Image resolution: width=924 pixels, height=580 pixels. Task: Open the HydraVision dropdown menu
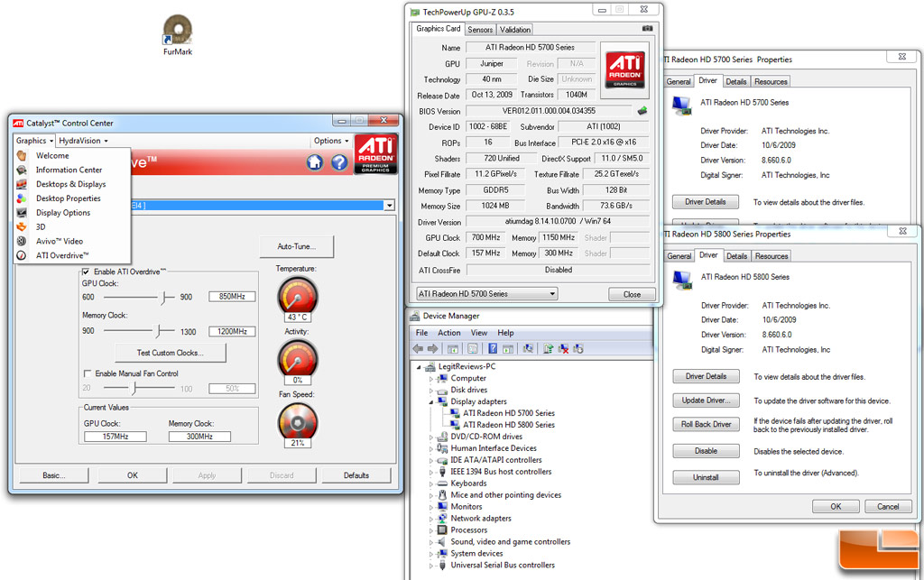click(x=83, y=141)
